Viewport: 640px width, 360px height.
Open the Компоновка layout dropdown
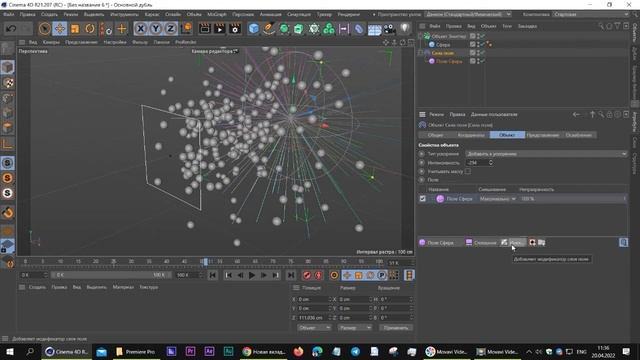tap(591, 14)
